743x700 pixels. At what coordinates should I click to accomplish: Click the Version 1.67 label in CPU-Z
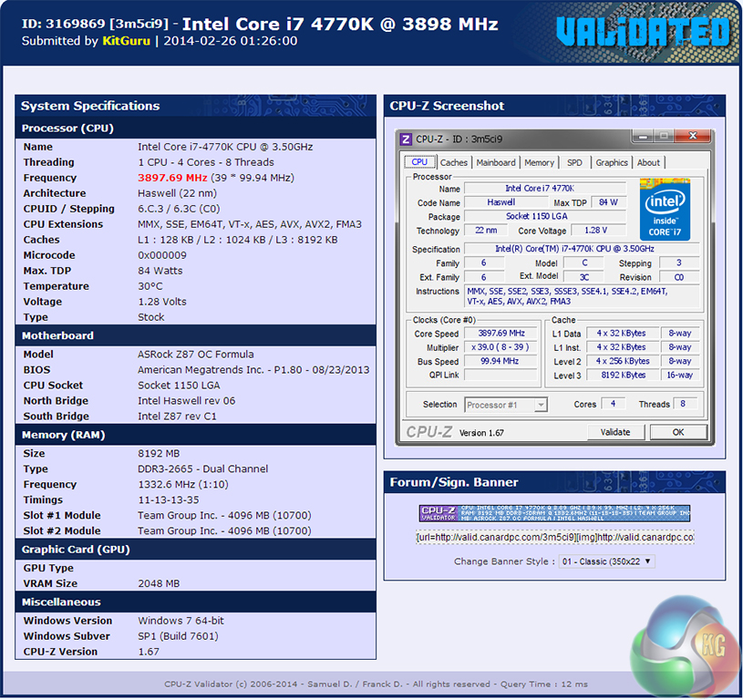pos(481,433)
